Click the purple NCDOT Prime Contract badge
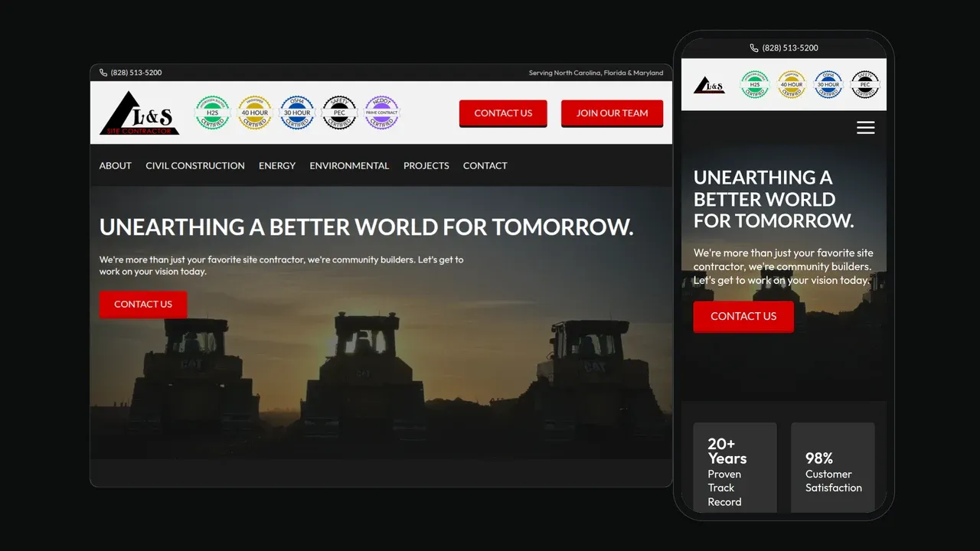 tap(381, 112)
